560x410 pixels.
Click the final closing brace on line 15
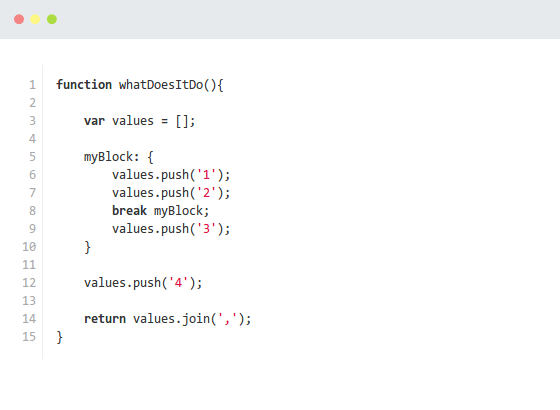(60, 337)
